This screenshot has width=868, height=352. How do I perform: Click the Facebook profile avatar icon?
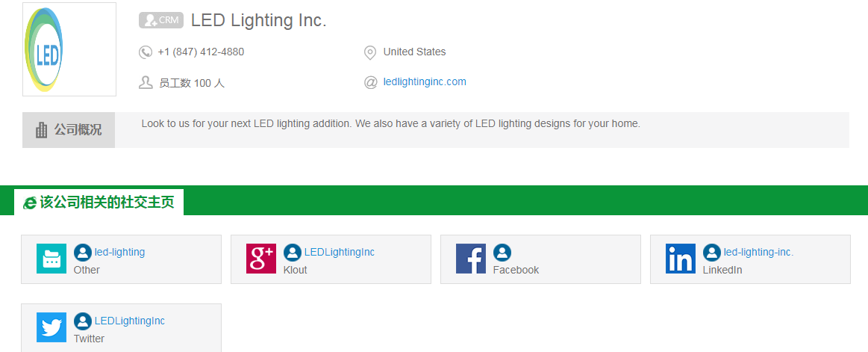coord(502,253)
